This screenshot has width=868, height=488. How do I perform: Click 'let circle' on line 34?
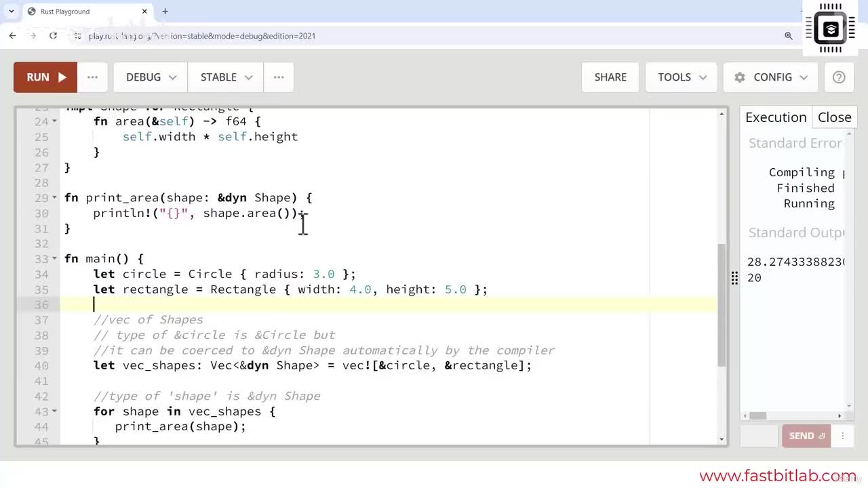(x=130, y=274)
